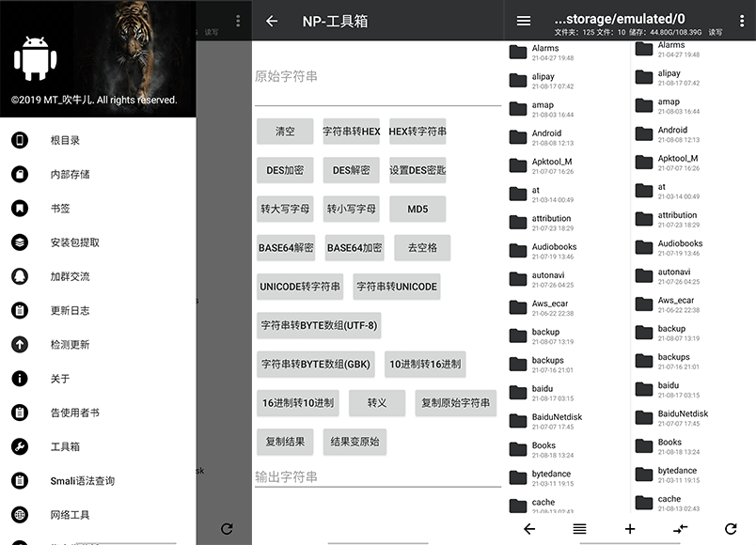The height and width of the screenshot is (545, 756).
Task: Select 网络工具 menu entry
Action: click(x=98, y=515)
